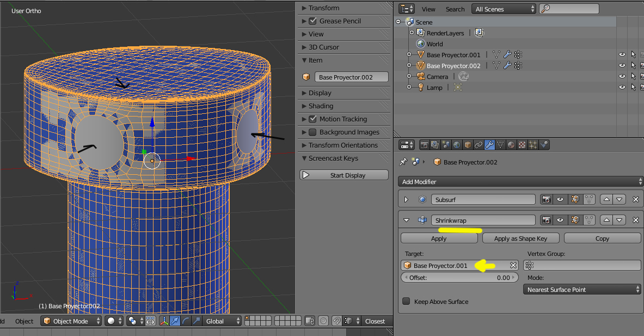Image resolution: width=644 pixels, height=336 pixels.
Task: Open the Modifiers wrench properties tab
Action: [x=489, y=145]
